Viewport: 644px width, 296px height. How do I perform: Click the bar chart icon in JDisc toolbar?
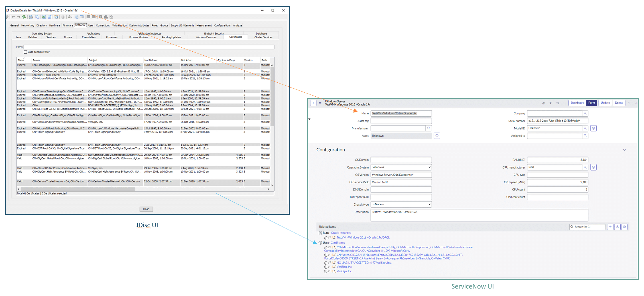[x=106, y=17]
